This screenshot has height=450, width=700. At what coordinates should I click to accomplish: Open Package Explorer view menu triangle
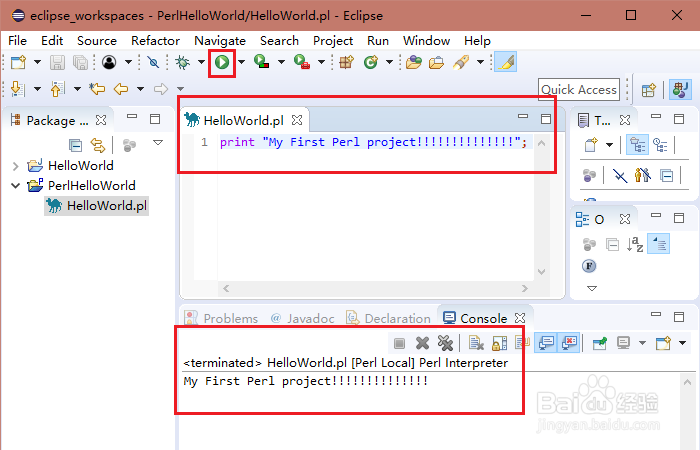point(158,143)
